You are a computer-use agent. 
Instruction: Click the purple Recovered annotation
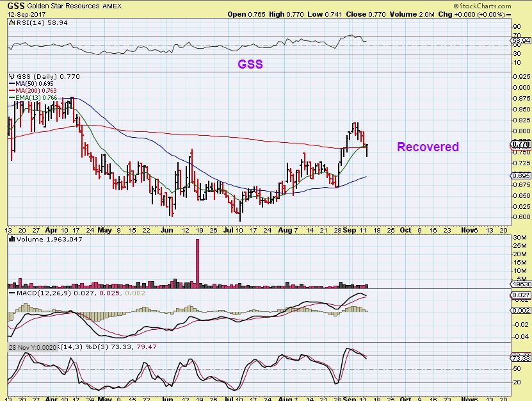(x=428, y=147)
